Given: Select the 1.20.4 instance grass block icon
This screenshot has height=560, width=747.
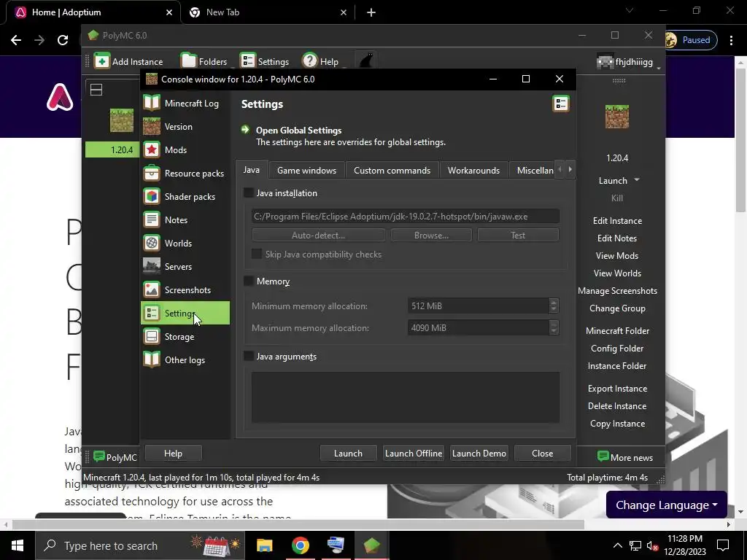Looking at the screenshot, I should pyautogui.click(x=122, y=120).
